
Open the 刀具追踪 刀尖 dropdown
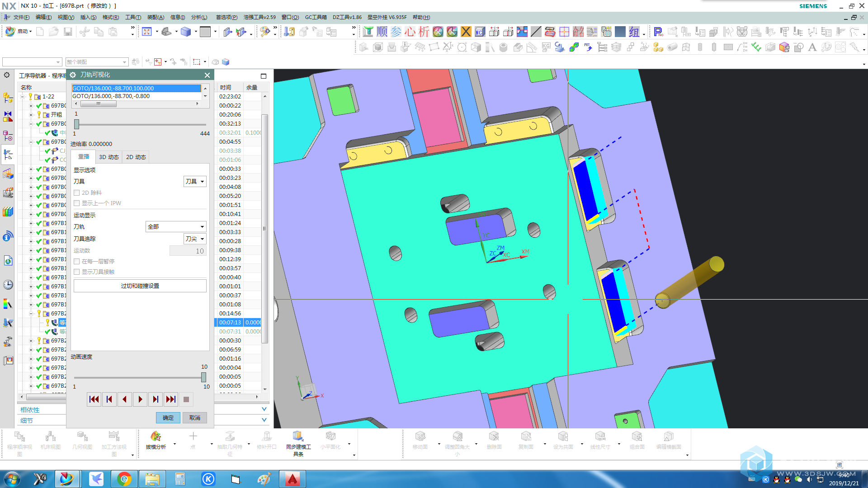click(195, 239)
